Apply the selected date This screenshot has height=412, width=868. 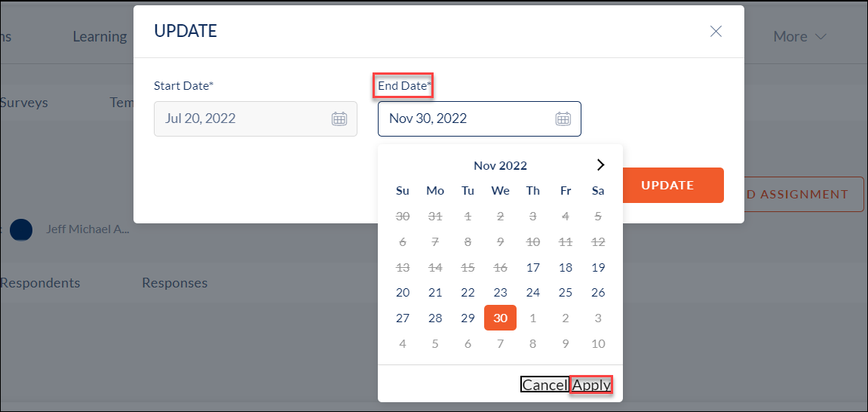[x=591, y=385]
